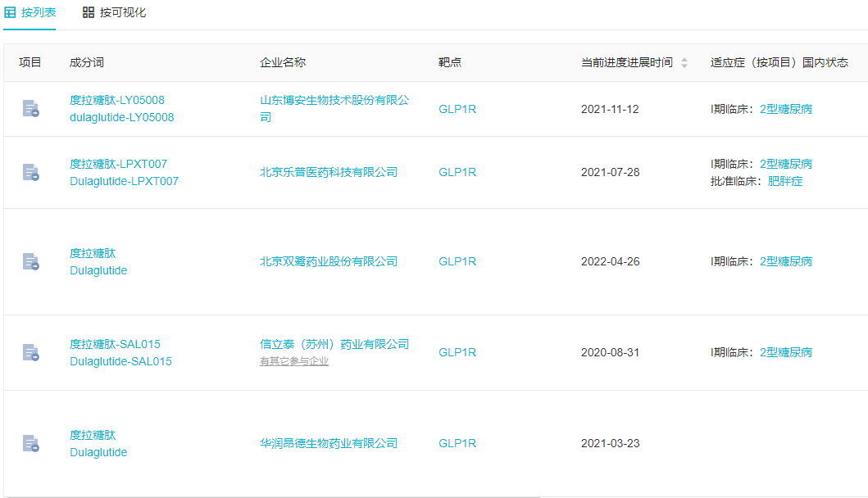Viewport: 868px width, 498px height.
Task: Open project icon for 北京双鹭药业 row
Action: click(31, 261)
